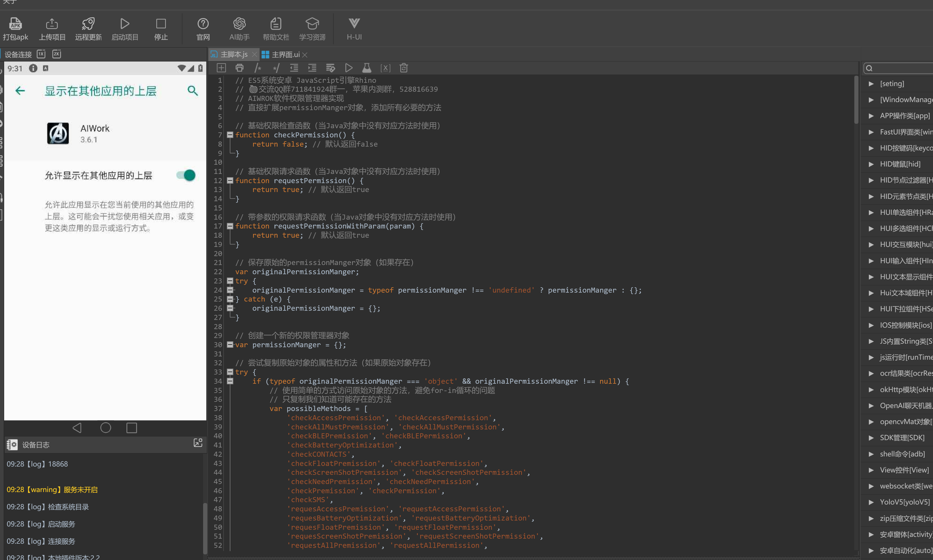The image size is (933, 560).
Task: Toggle 允许显示在其他应用的上层 switch
Action: [186, 175]
